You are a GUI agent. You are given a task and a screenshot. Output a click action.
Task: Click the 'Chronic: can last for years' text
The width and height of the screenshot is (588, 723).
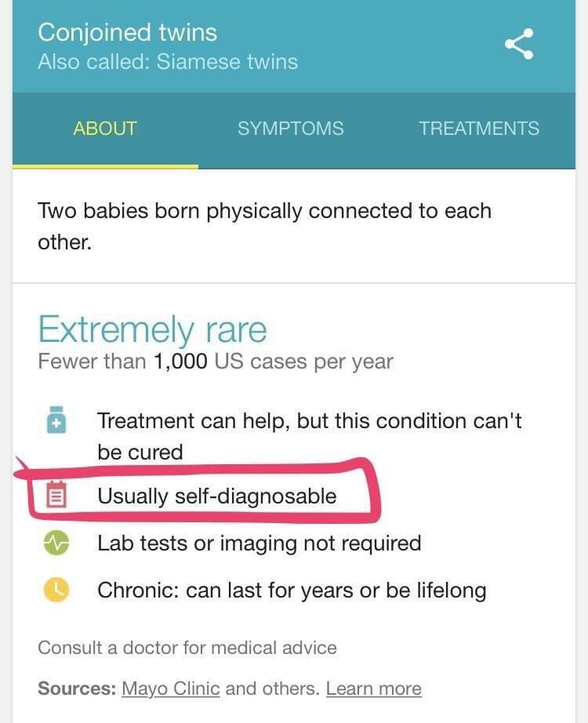click(x=292, y=590)
